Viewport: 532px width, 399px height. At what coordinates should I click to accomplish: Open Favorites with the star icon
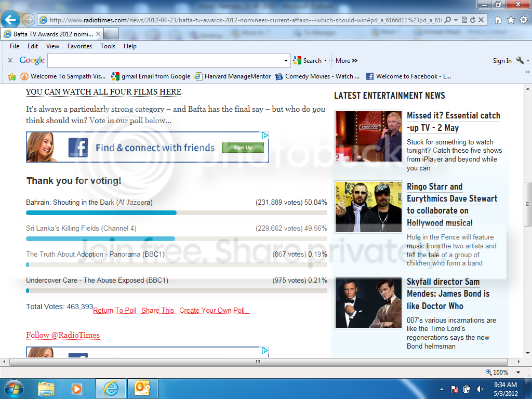coord(511,20)
